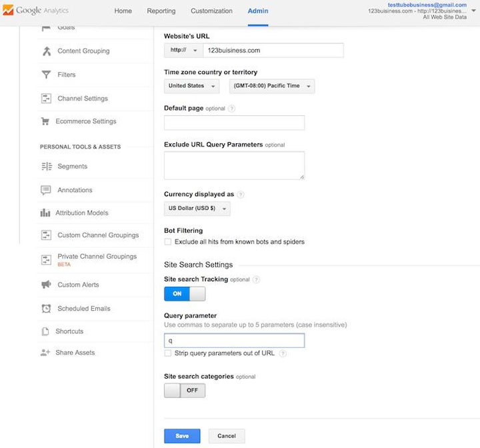Open the Reporting tab
Viewport: 480px width, 448px height.
pyautogui.click(x=161, y=11)
